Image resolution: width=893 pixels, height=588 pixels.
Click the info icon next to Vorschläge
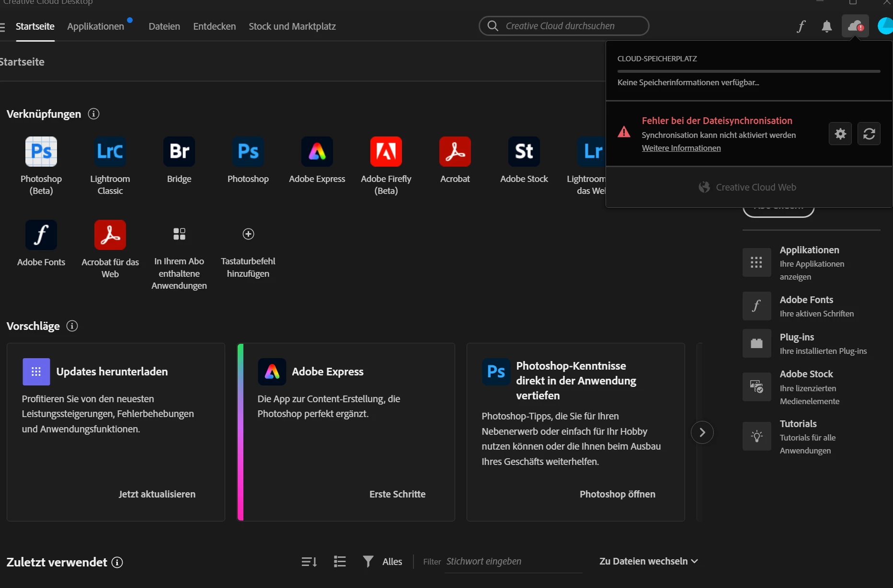click(72, 326)
